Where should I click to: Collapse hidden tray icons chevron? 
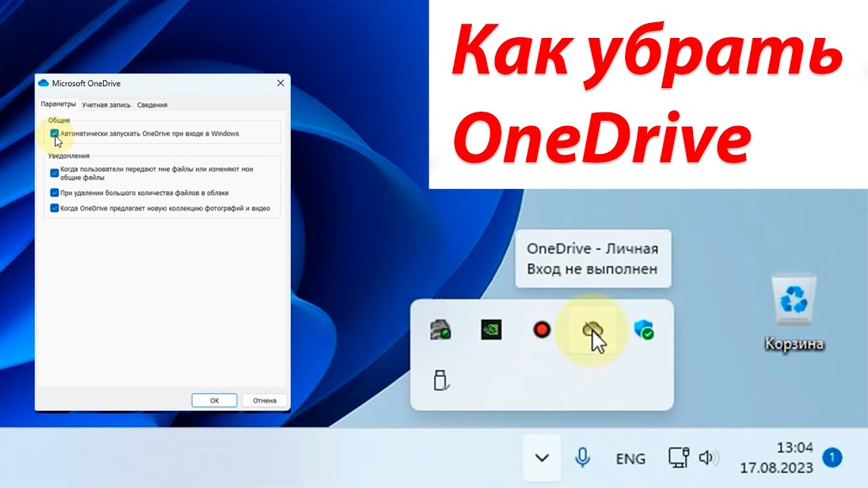point(542,458)
